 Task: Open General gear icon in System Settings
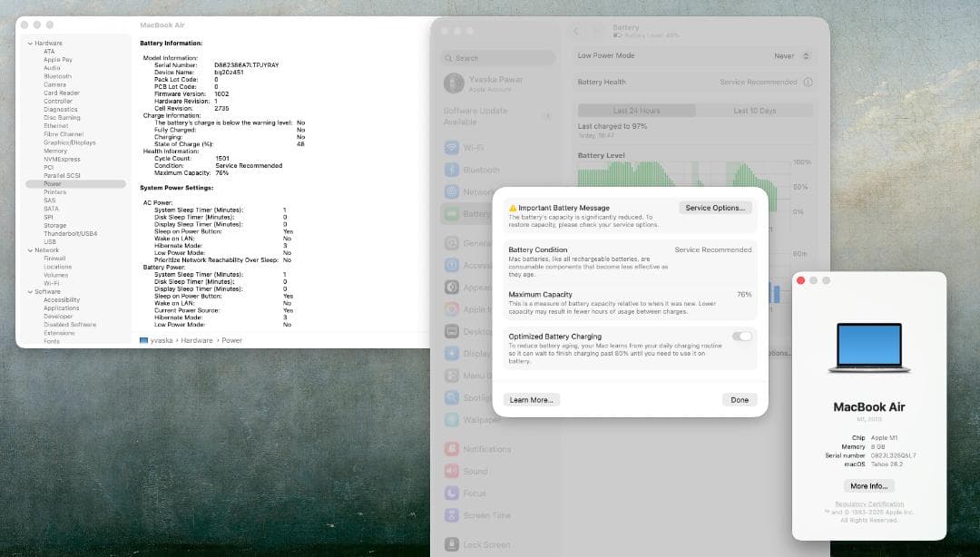(452, 243)
